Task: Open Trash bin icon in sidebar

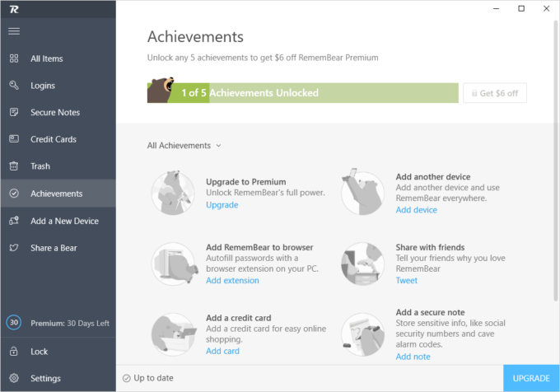Action: coord(14,166)
